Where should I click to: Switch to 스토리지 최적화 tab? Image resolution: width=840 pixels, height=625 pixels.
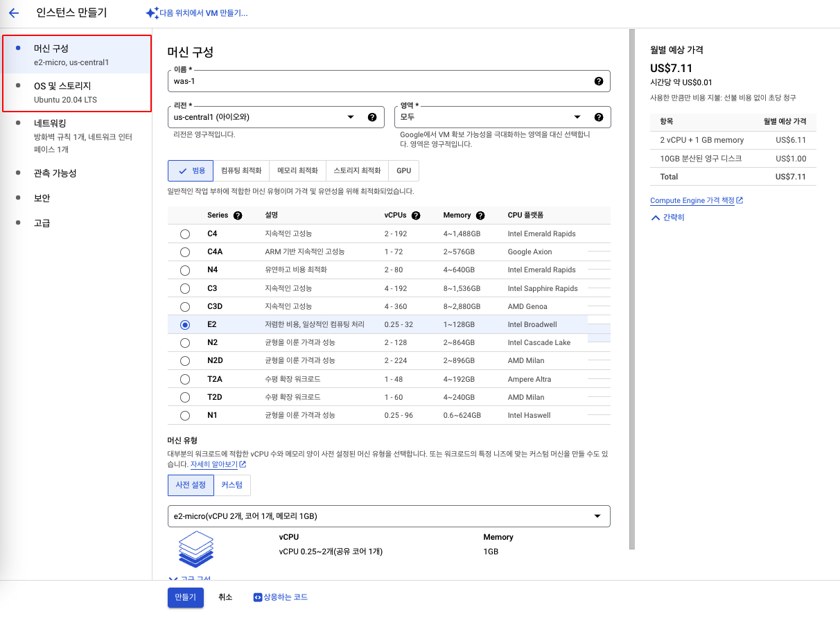point(357,170)
